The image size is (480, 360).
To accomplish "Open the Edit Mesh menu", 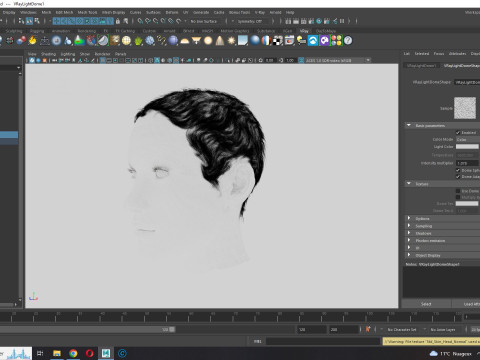I will 64,12.
